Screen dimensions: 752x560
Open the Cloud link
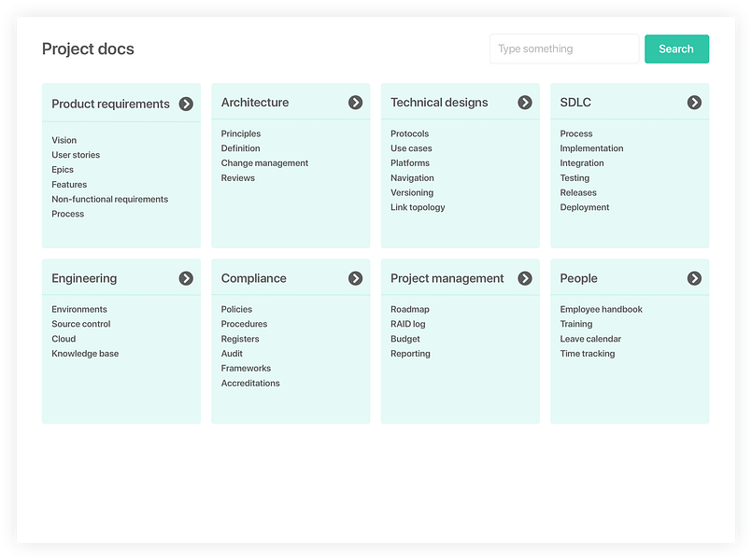pyautogui.click(x=64, y=339)
